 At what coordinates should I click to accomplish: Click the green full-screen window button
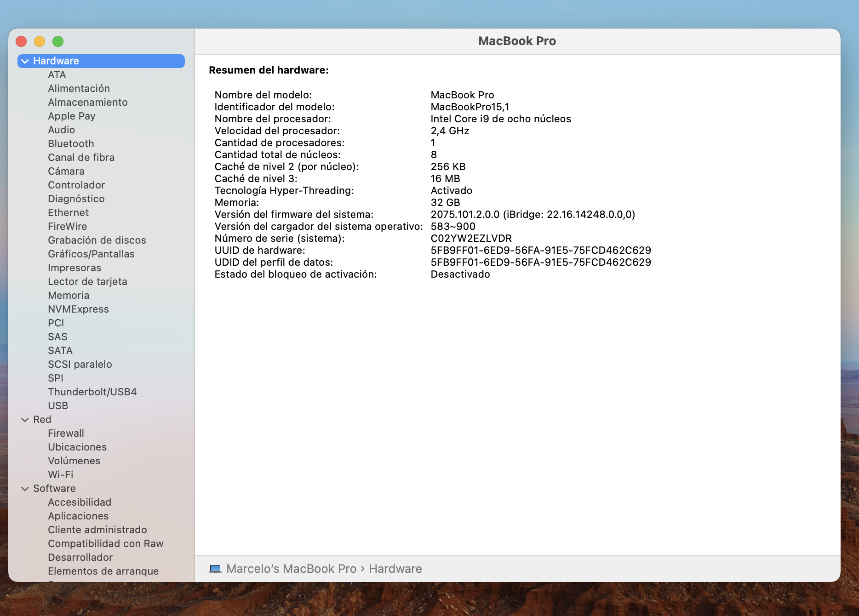coord(58,41)
